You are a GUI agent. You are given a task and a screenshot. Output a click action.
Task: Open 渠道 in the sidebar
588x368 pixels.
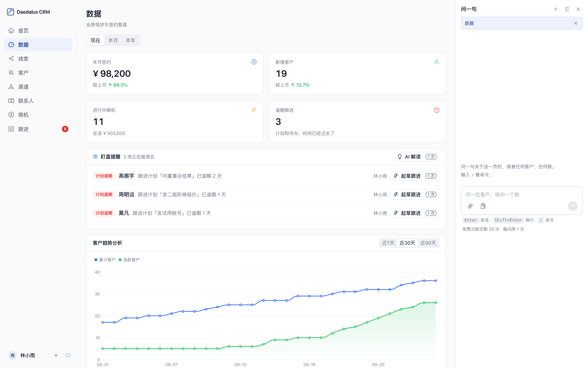38,87
